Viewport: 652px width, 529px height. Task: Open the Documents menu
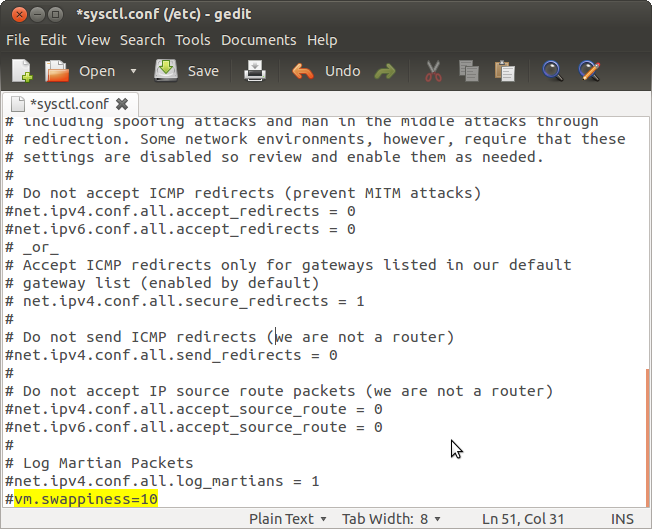click(x=259, y=40)
